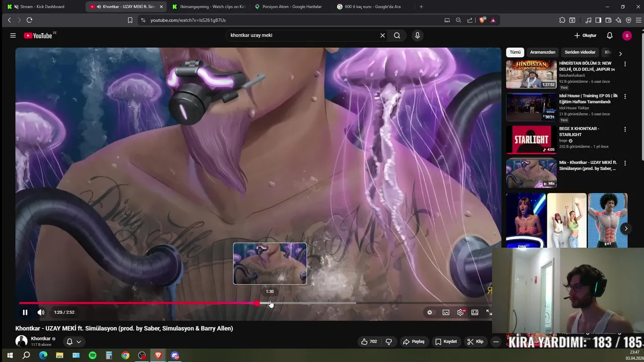This screenshot has height=362, width=644.
Task: Run search with the magnifier button
Action: [x=397, y=35]
